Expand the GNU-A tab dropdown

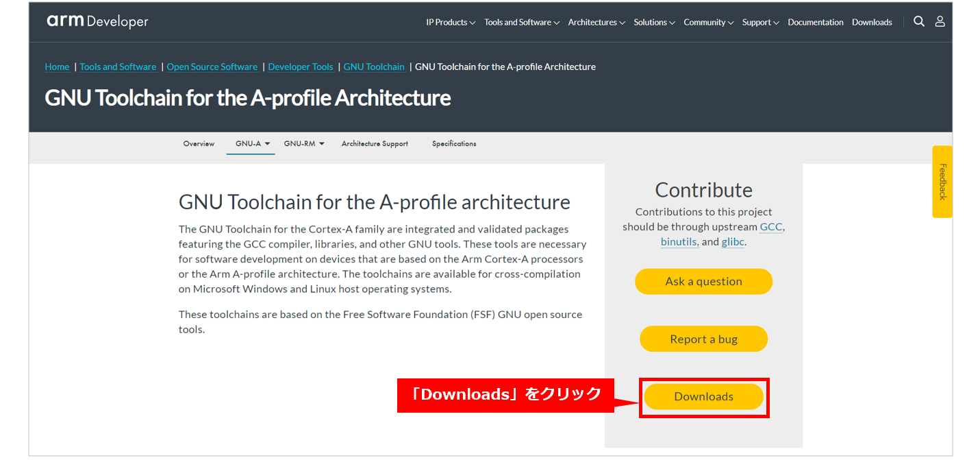point(253,144)
